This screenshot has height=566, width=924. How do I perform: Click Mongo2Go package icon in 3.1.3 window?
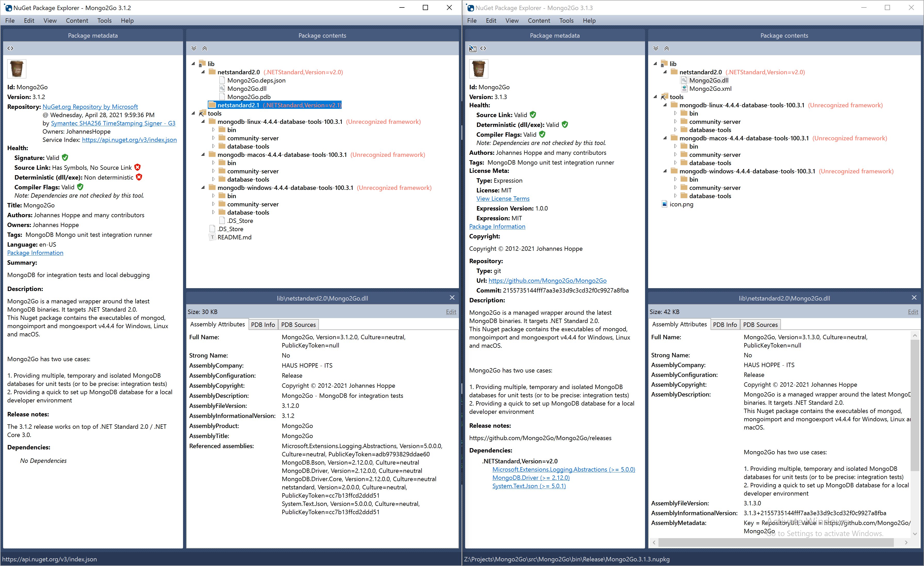click(x=479, y=69)
